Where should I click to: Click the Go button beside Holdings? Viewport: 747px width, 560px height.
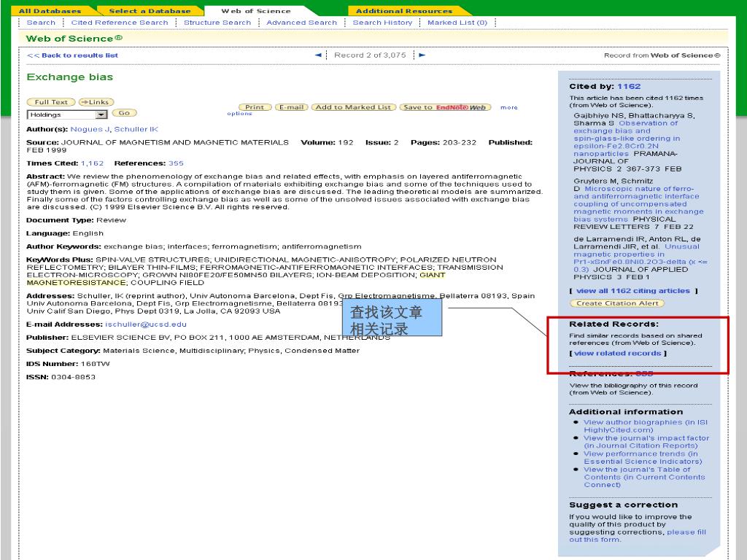click(124, 113)
